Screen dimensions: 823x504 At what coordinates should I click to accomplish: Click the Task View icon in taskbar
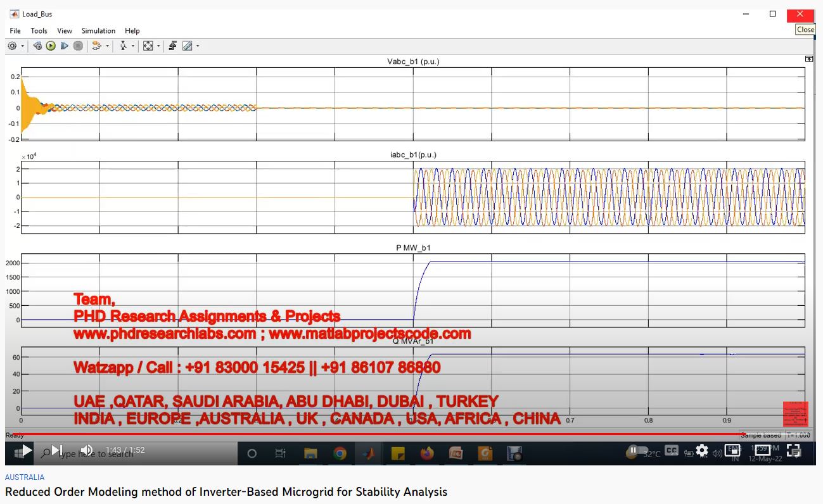[281, 453]
